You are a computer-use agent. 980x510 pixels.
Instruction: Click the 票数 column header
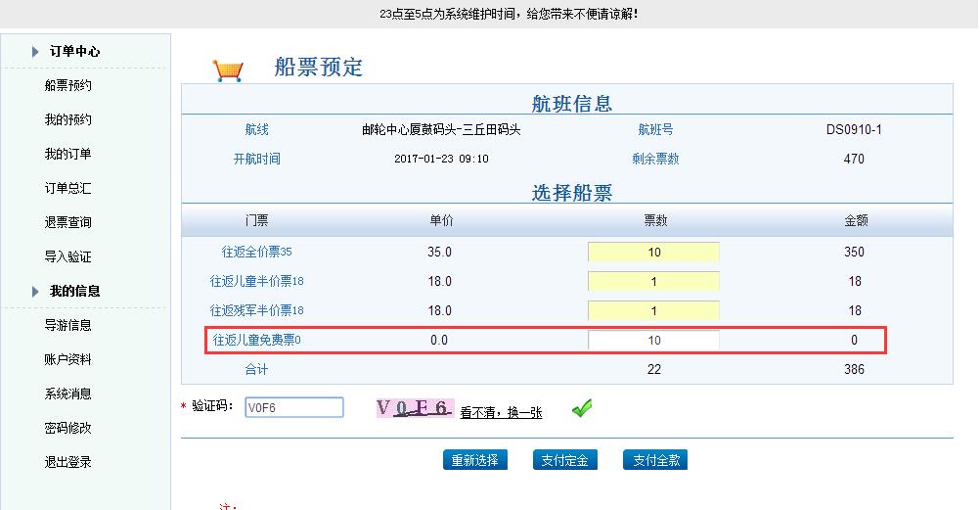pyautogui.click(x=655, y=220)
